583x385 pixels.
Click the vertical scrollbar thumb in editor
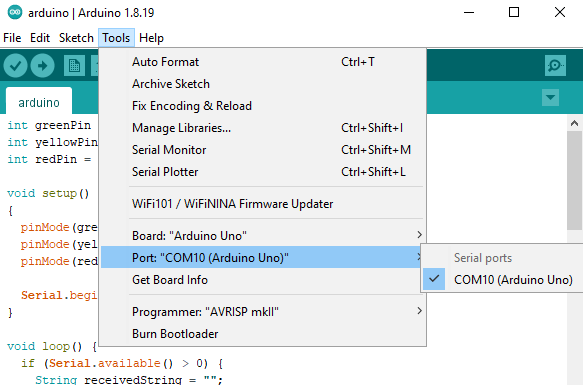pos(574,180)
